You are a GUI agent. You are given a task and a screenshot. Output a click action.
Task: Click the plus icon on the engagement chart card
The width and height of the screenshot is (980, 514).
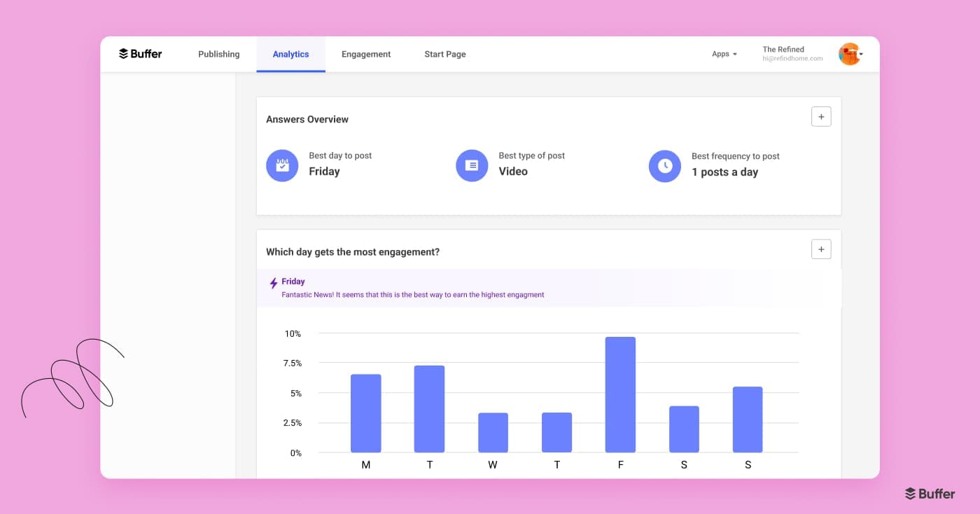[x=821, y=249]
